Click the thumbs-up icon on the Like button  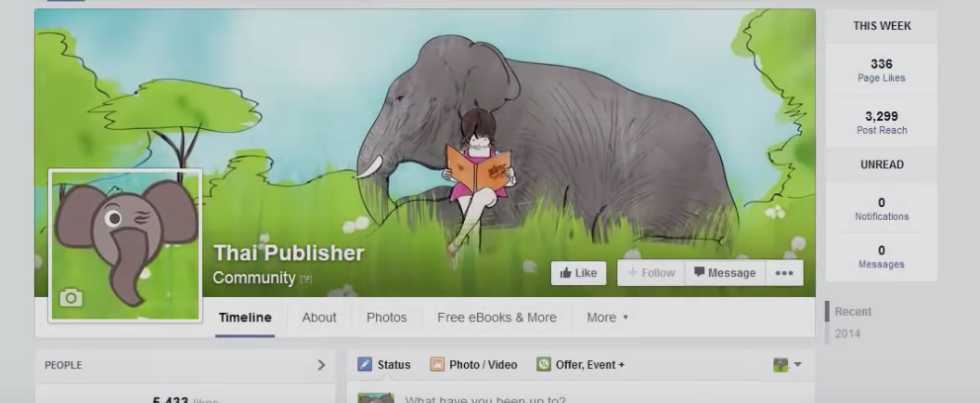click(x=565, y=273)
